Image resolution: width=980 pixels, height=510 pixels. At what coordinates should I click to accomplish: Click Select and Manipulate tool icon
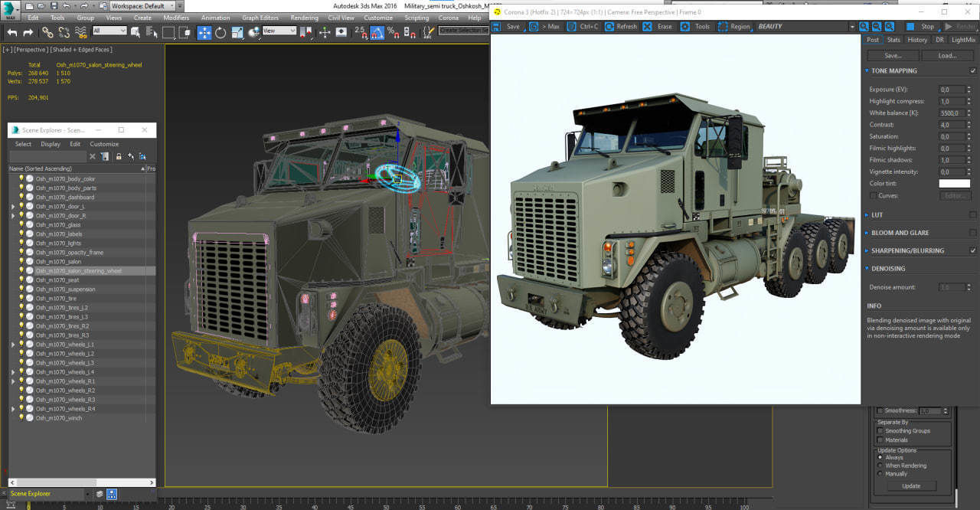pos(325,32)
